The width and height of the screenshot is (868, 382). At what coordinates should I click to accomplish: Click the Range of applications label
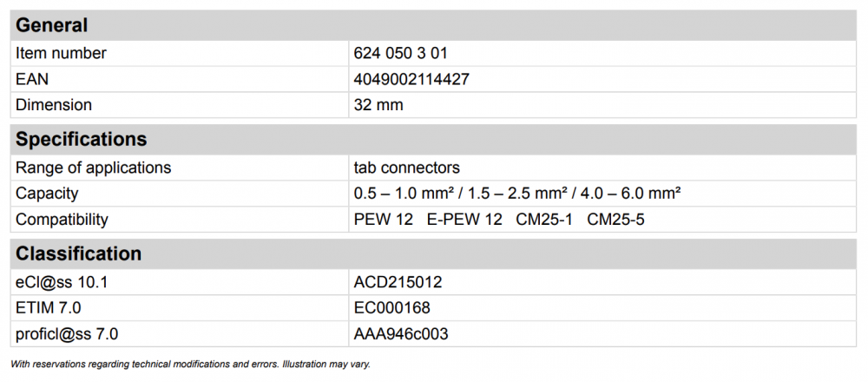pyautogui.click(x=93, y=168)
